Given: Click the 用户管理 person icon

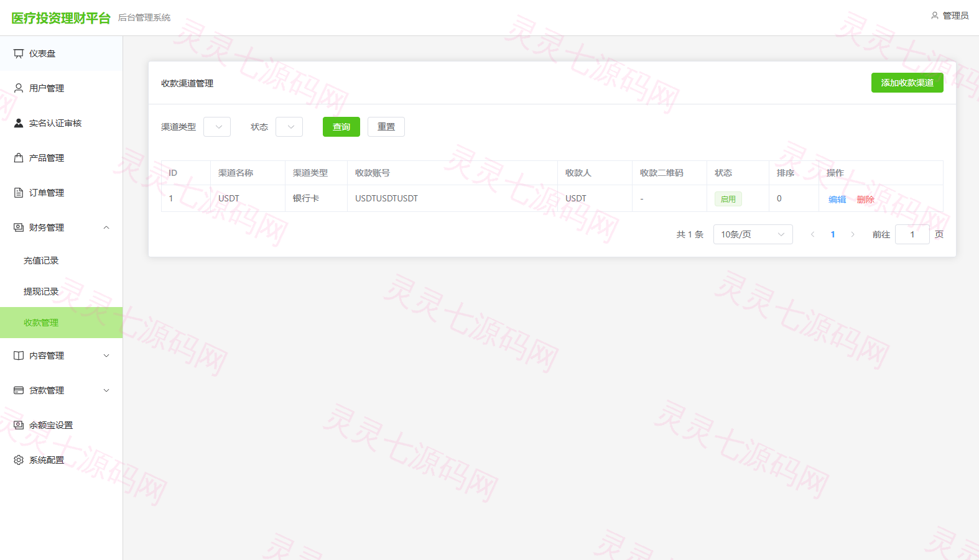Looking at the screenshot, I should point(19,88).
